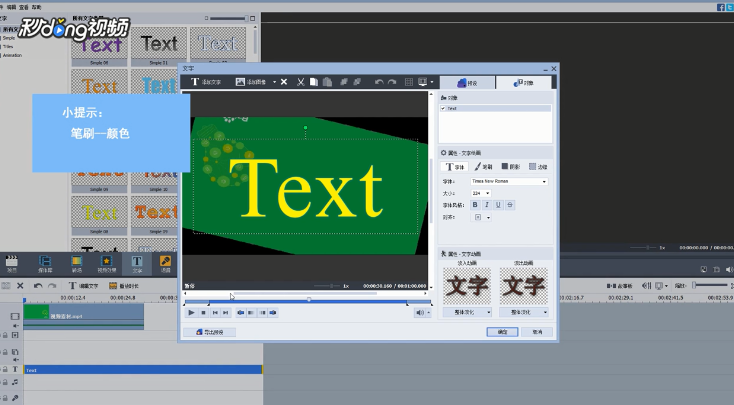Viewport: 734px width, 405px height.
Task: Redo action in text dialog
Action: [x=392, y=82]
